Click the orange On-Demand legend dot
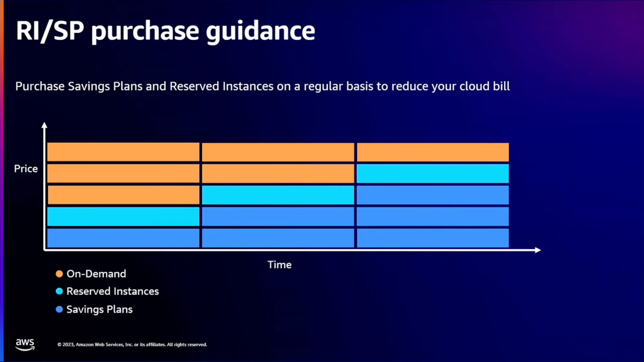This screenshot has width=644, height=362. coord(59,274)
